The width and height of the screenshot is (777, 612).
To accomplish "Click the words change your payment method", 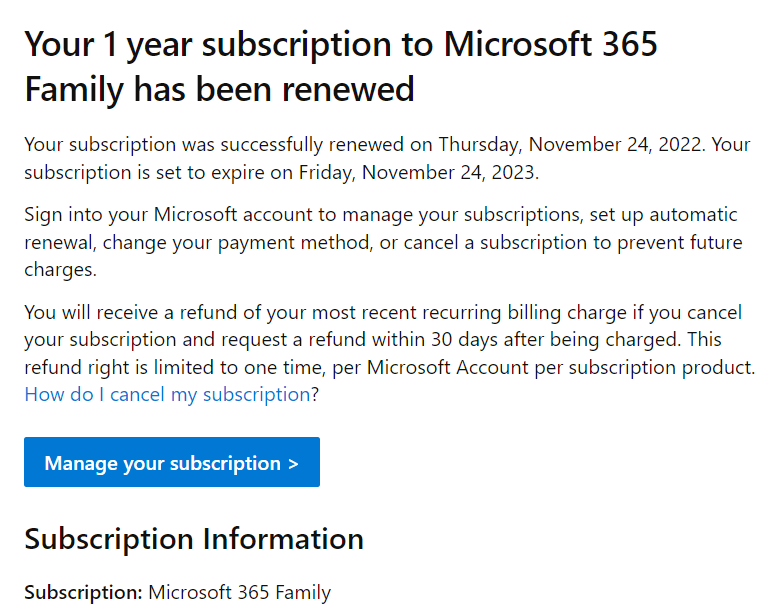I will [x=237, y=243].
